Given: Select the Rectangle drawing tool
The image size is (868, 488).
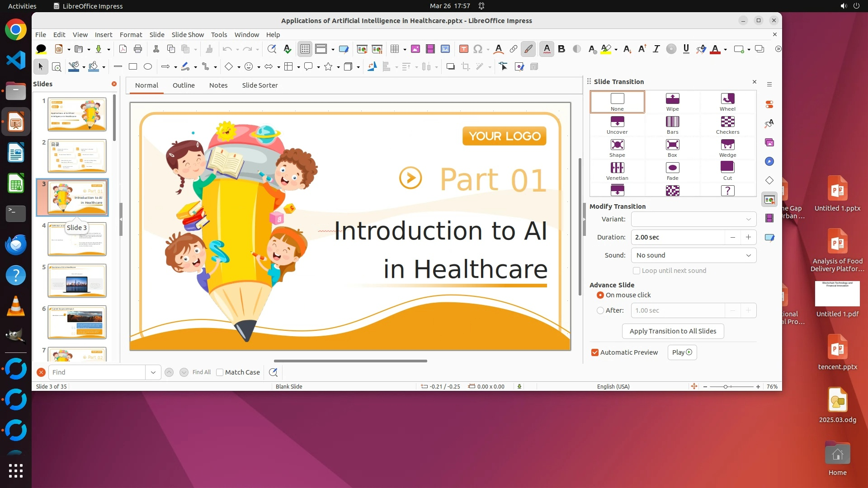Looking at the screenshot, I should [133, 66].
